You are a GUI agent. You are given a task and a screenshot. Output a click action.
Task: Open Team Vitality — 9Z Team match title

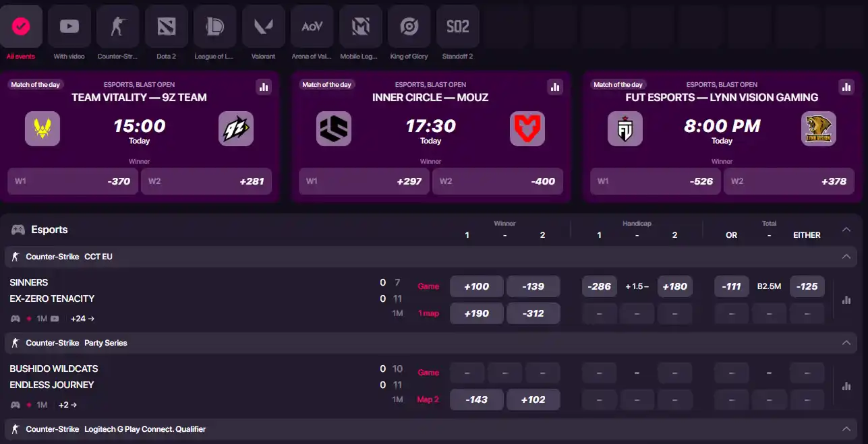(x=140, y=98)
